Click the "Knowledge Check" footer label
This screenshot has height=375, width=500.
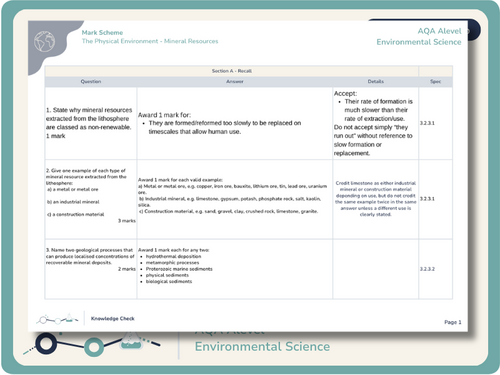[x=113, y=319]
